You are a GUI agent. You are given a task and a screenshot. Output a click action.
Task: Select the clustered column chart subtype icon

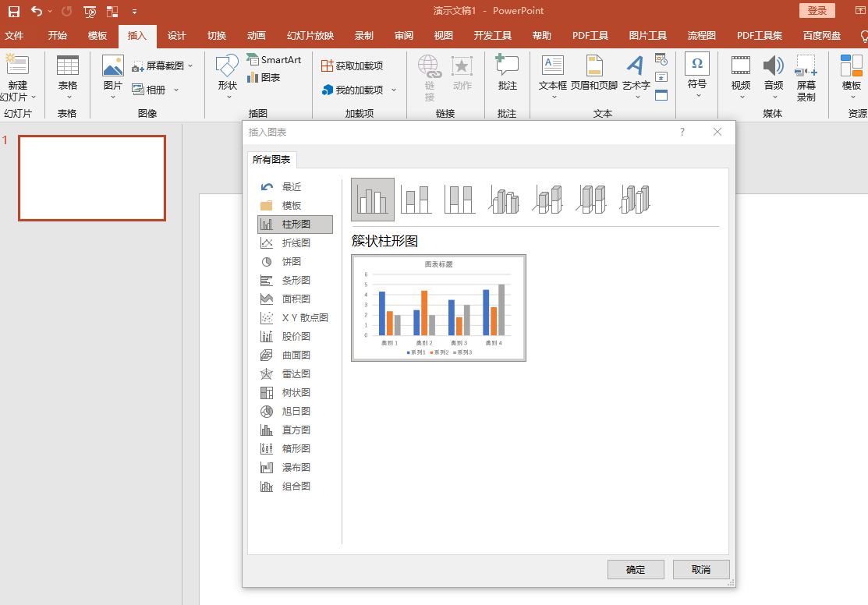pyautogui.click(x=373, y=200)
